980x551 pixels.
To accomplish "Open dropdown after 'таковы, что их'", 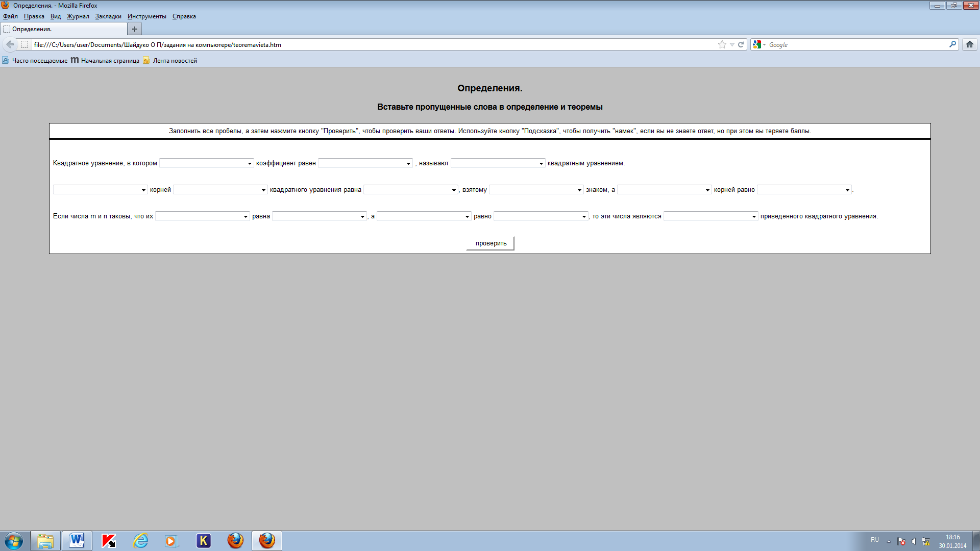I will click(x=202, y=216).
